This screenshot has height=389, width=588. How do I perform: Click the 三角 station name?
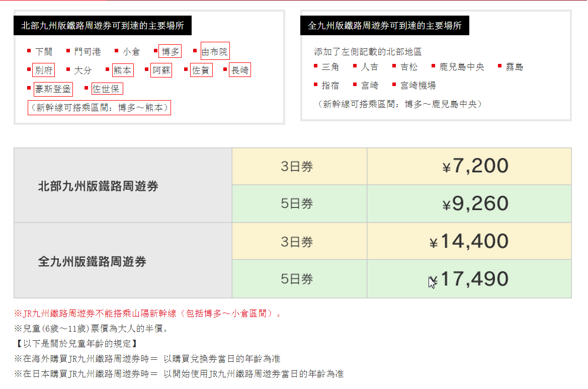point(330,67)
